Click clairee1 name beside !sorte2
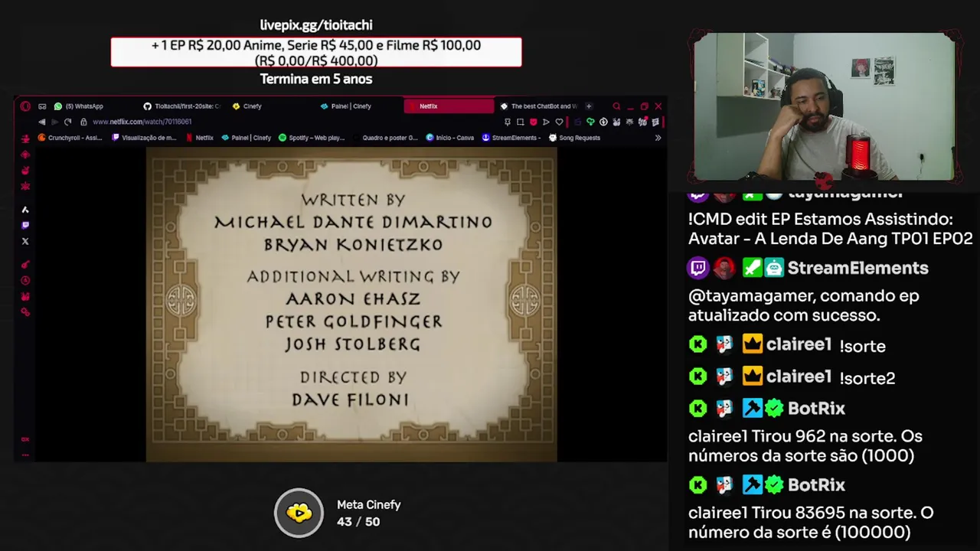 point(799,377)
